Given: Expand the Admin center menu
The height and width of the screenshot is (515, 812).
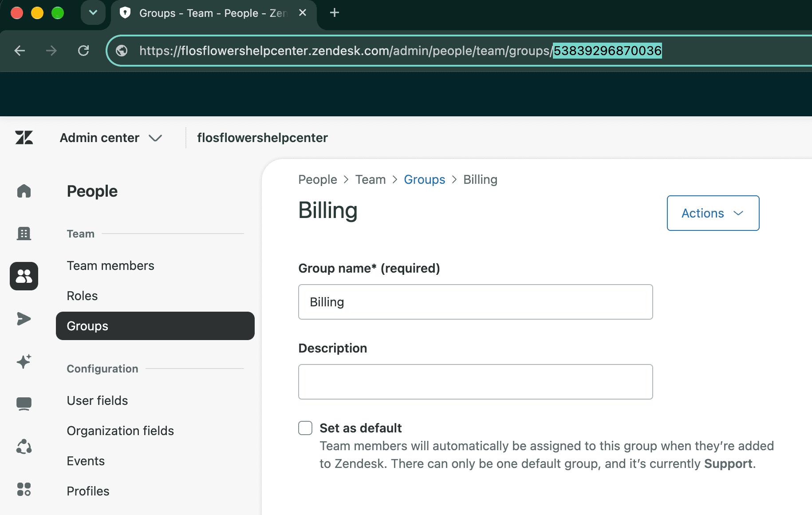Looking at the screenshot, I should (111, 138).
